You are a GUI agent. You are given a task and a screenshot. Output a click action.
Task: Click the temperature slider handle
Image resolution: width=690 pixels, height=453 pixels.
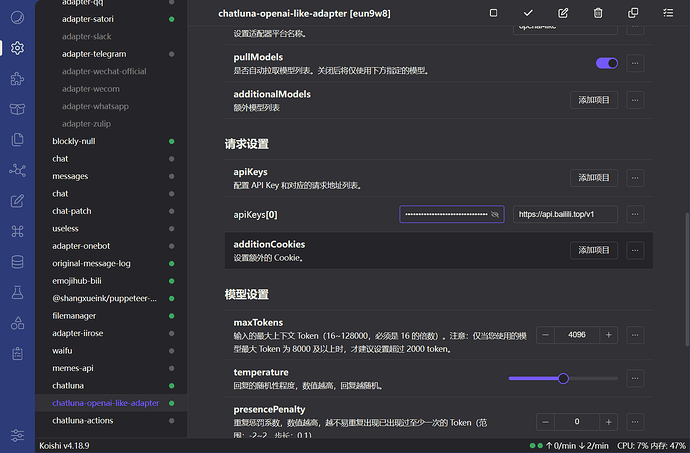tap(563, 378)
